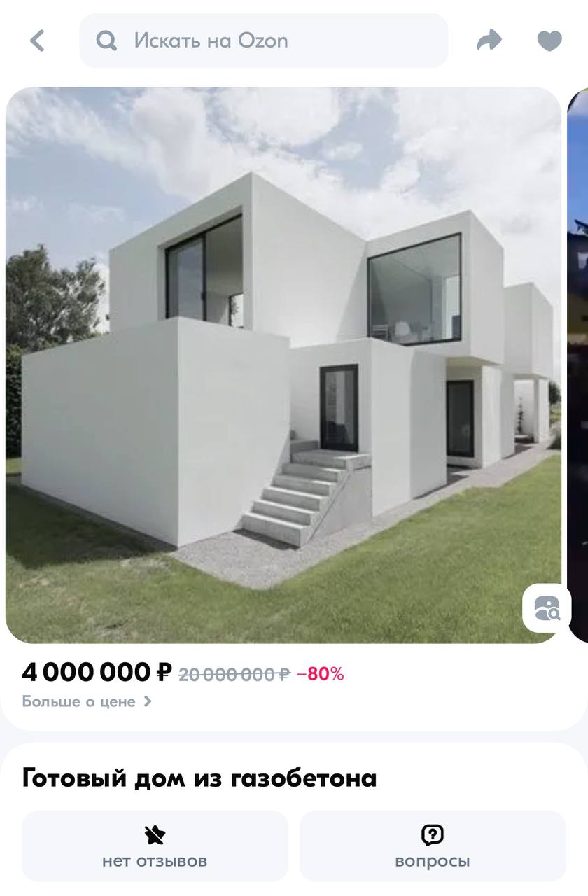Open the 'нет отзывов' reviews button
588x896 pixels.
tap(155, 846)
